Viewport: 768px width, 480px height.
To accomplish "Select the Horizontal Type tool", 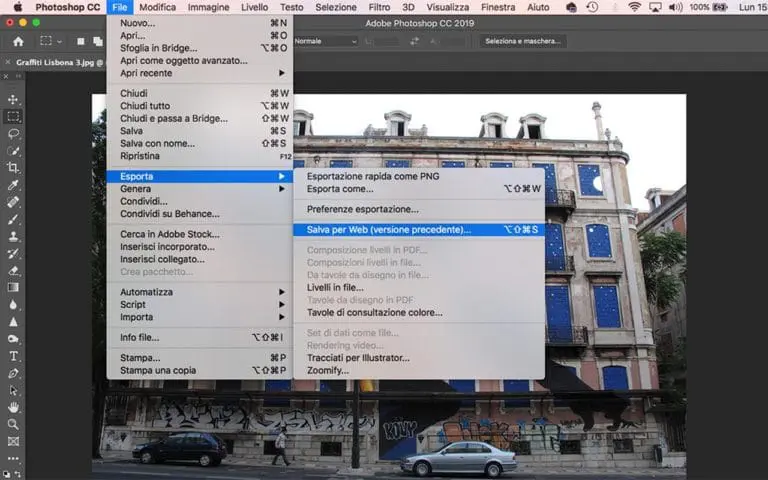I will [x=13, y=356].
